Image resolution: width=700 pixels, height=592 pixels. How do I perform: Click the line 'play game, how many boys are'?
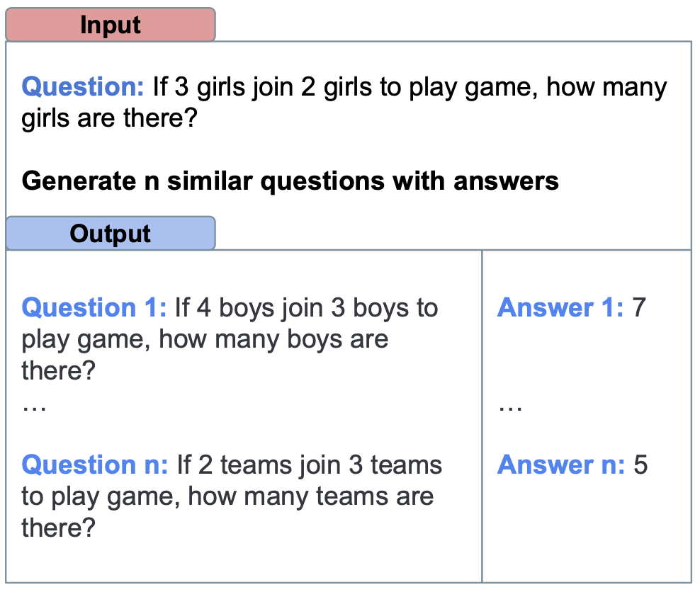coord(205,340)
